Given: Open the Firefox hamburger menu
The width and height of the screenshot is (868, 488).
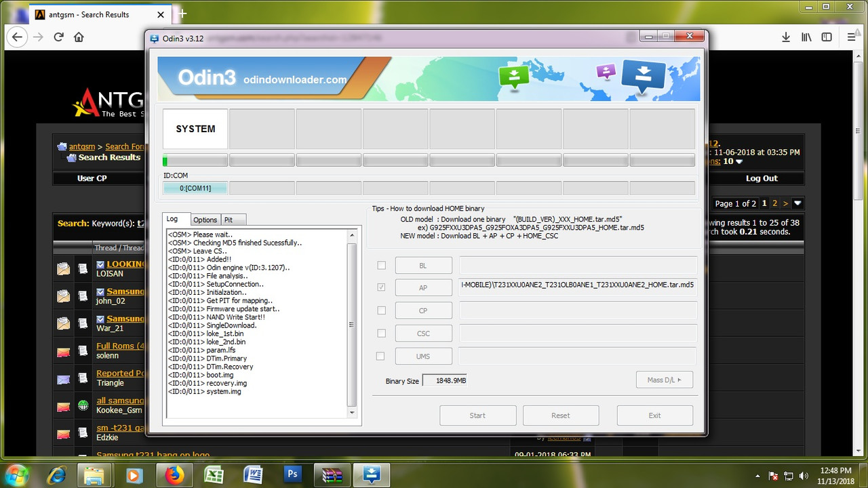Looking at the screenshot, I should point(852,37).
